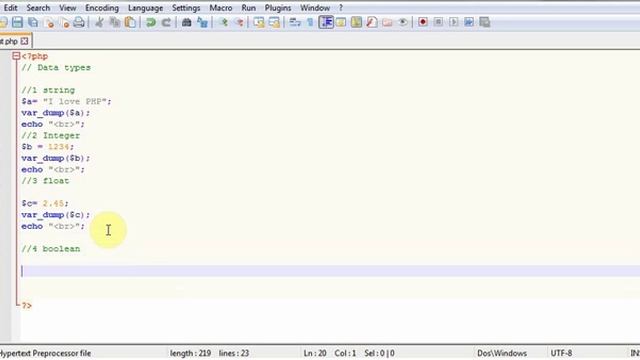Image resolution: width=640 pixels, height=360 pixels.
Task: Toggle the file monitoring eye icon
Action: tap(402, 22)
